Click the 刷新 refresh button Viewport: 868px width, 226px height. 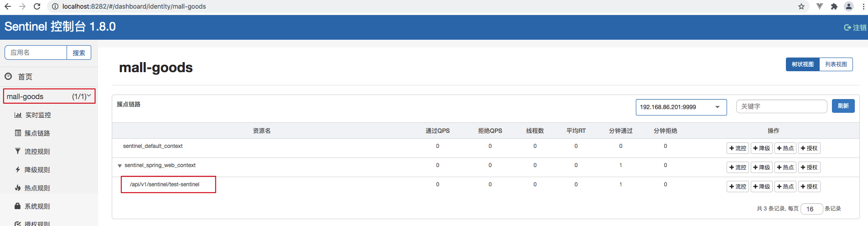843,106
